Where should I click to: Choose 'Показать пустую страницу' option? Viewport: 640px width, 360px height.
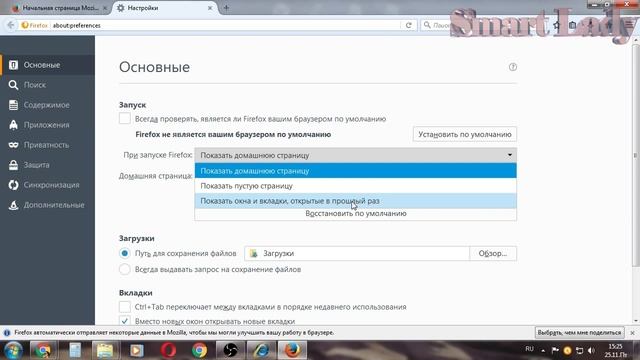(x=356, y=186)
